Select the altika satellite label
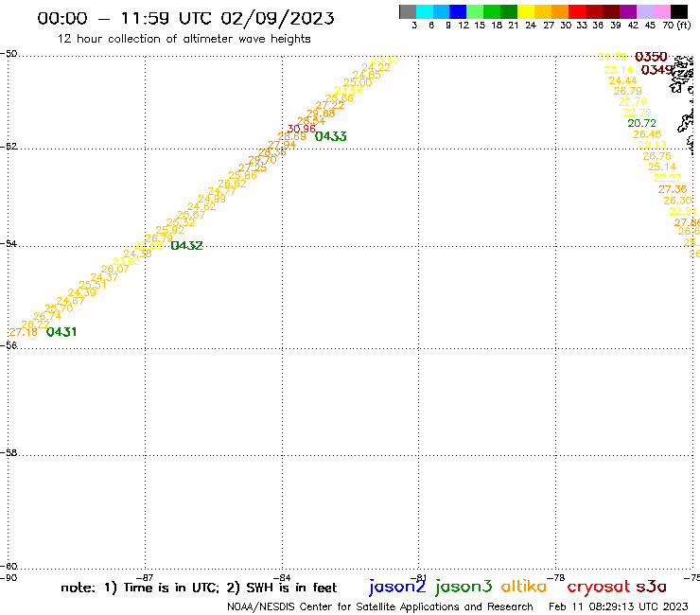 click(x=523, y=587)
